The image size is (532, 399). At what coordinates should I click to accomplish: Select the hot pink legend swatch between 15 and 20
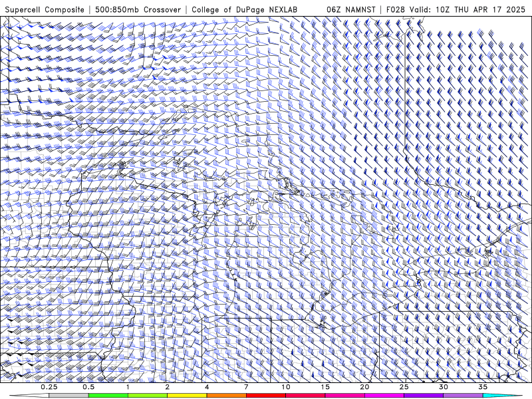[x=344, y=396]
